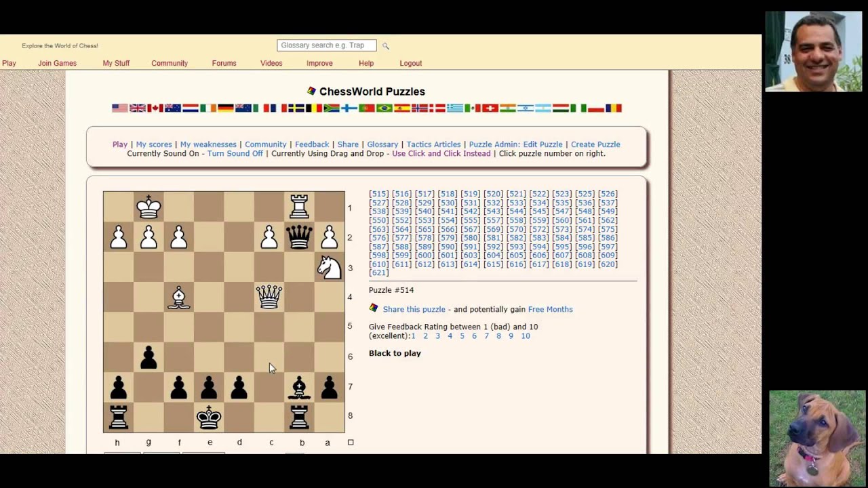The image size is (868, 488).
Task: Open the Play menu in top navigation
Action: point(9,63)
